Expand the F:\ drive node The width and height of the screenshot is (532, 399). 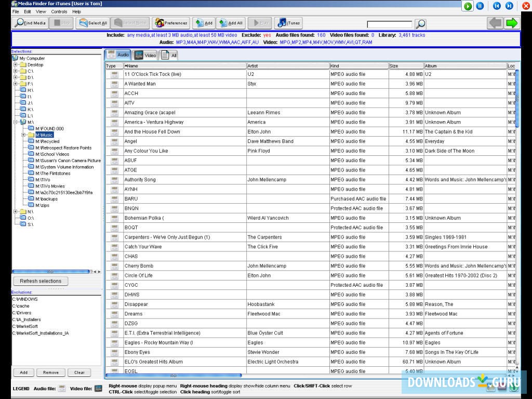pyautogui.click(x=15, y=84)
